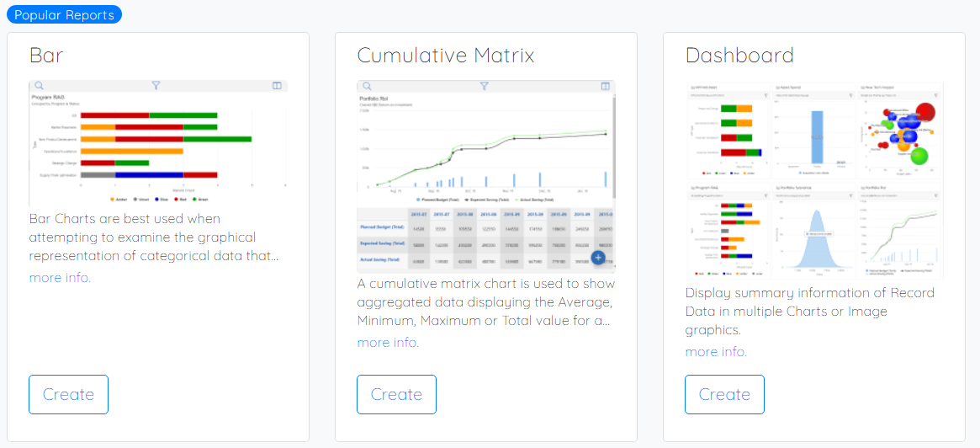The width and height of the screenshot is (980, 448).
Task: Click the Bar chart preview thumbnail
Action: coord(158,143)
